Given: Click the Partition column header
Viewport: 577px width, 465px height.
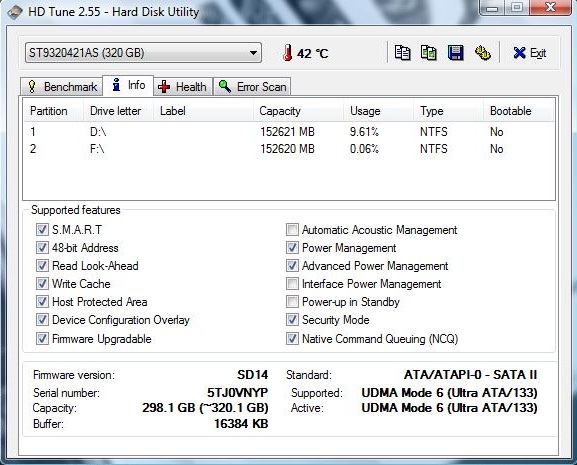Looking at the screenshot, I should pyautogui.click(x=54, y=111).
